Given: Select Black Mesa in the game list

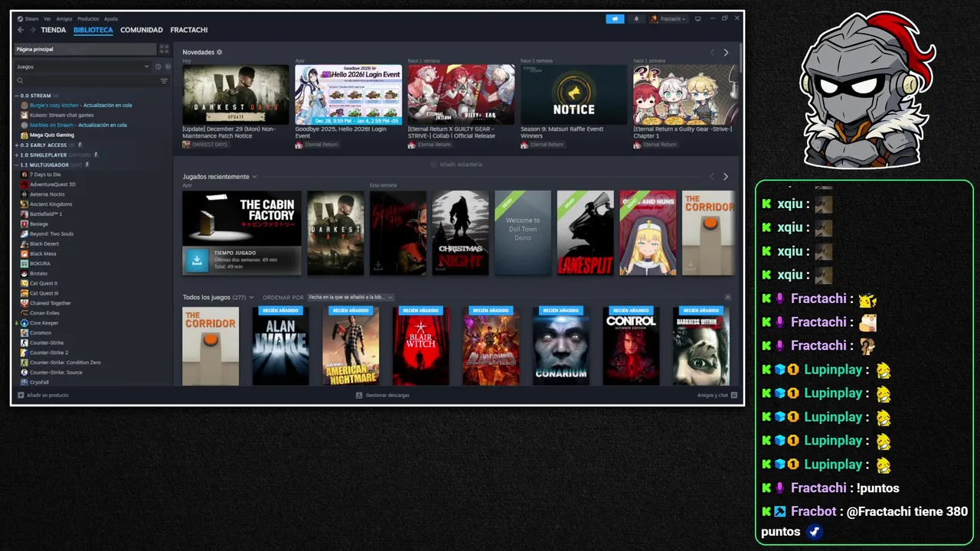Looking at the screenshot, I should click(43, 253).
